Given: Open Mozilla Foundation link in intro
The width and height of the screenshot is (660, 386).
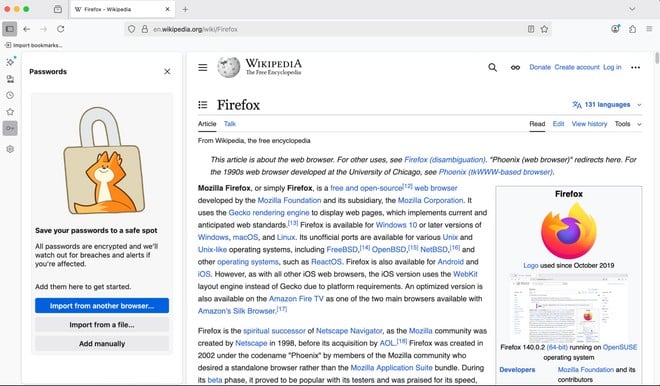Looking at the screenshot, I should tap(289, 200).
